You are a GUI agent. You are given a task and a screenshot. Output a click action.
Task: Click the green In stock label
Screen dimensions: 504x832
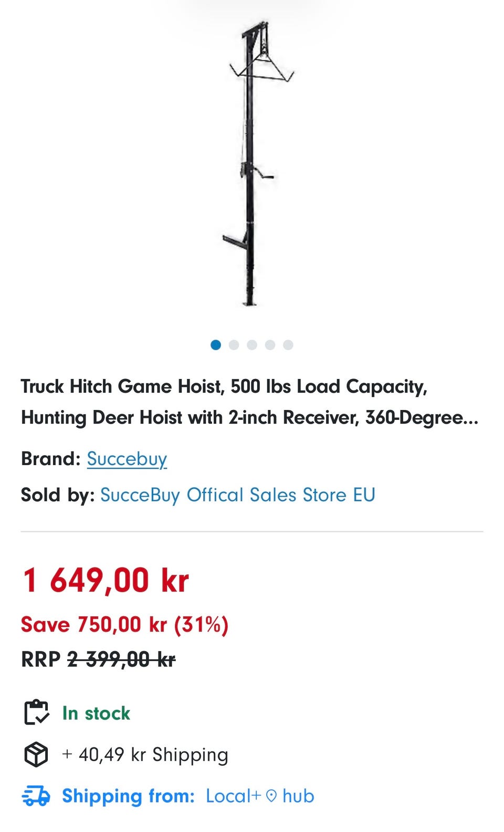96,713
